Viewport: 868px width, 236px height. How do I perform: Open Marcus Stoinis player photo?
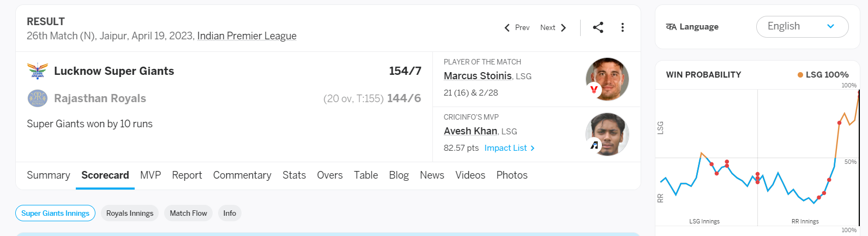coord(607,79)
